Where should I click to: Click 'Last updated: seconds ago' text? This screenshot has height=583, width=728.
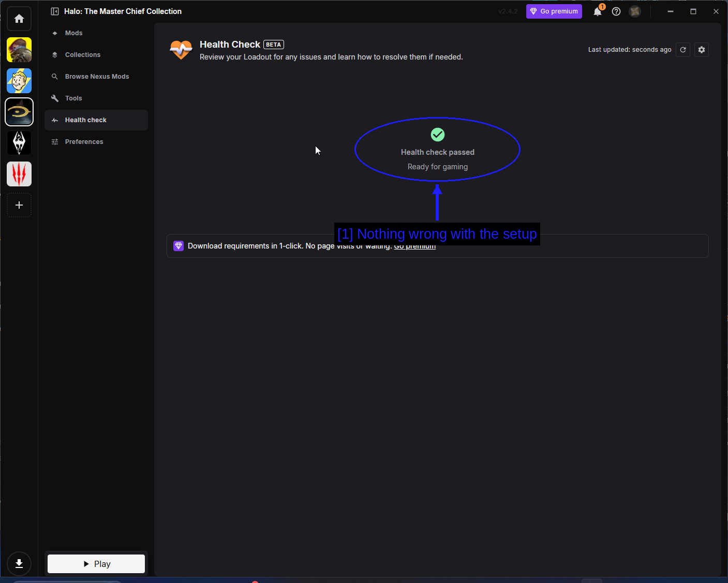pyautogui.click(x=630, y=50)
